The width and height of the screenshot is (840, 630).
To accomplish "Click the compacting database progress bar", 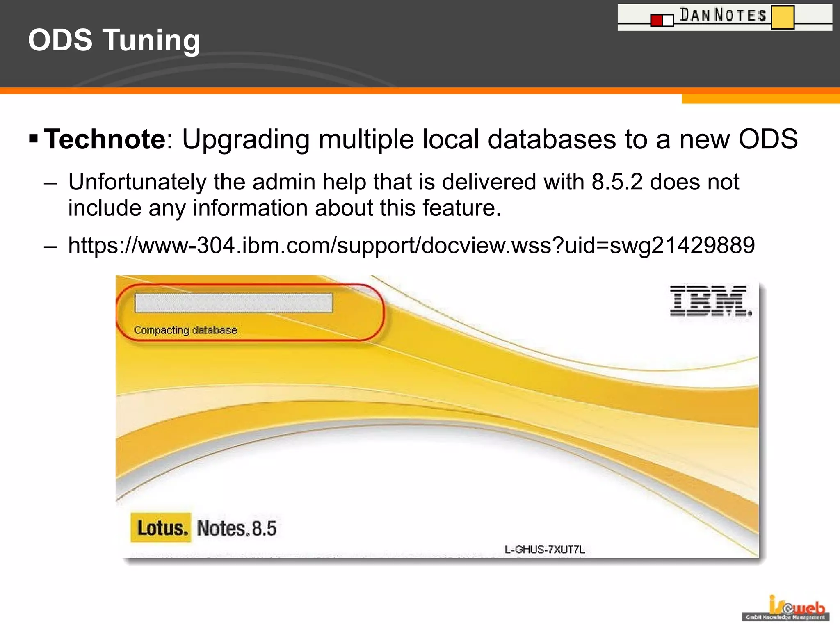I will [x=233, y=303].
